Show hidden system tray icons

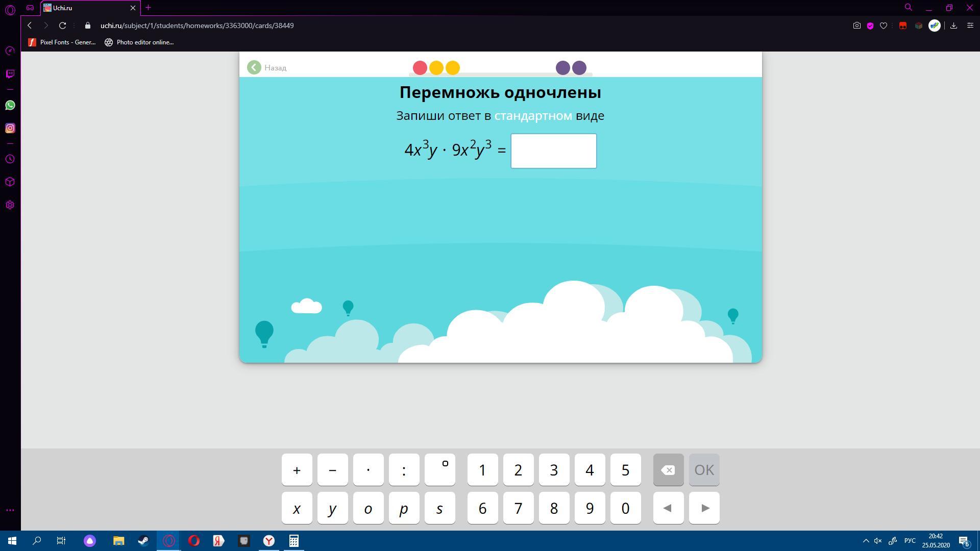pos(866,541)
